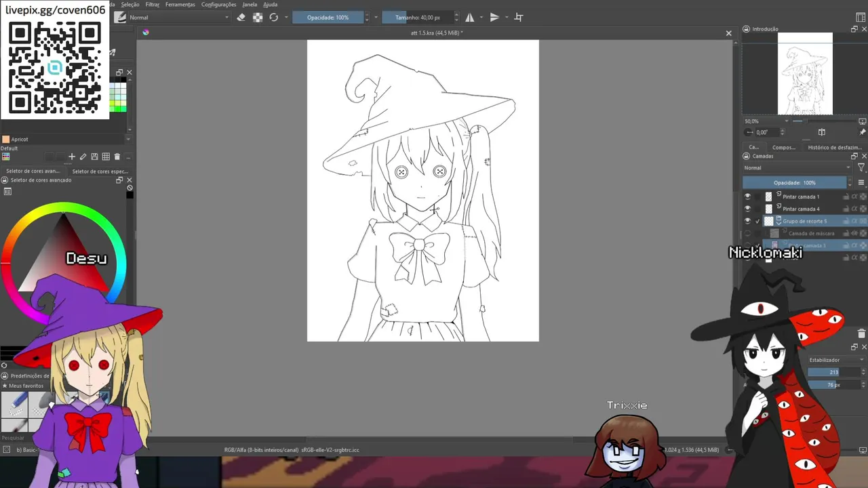
Task: Open layer filter funnel icon
Action: coord(861,167)
